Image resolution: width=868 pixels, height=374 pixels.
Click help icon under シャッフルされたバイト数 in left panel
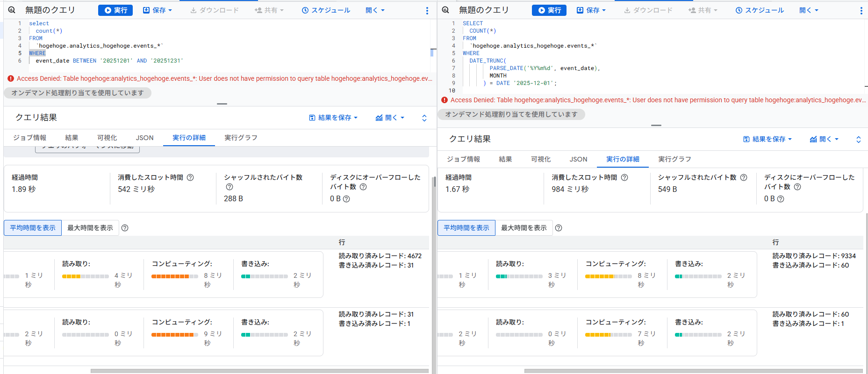tap(230, 187)
